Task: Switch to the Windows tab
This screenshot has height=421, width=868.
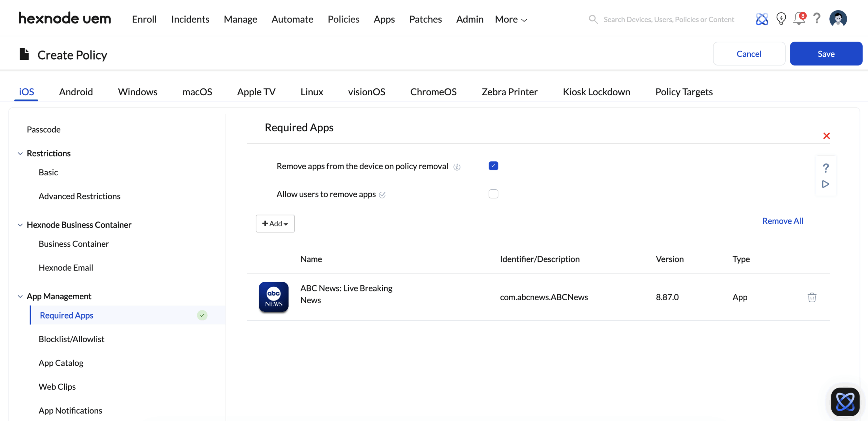Action: [x=138, y=92]
